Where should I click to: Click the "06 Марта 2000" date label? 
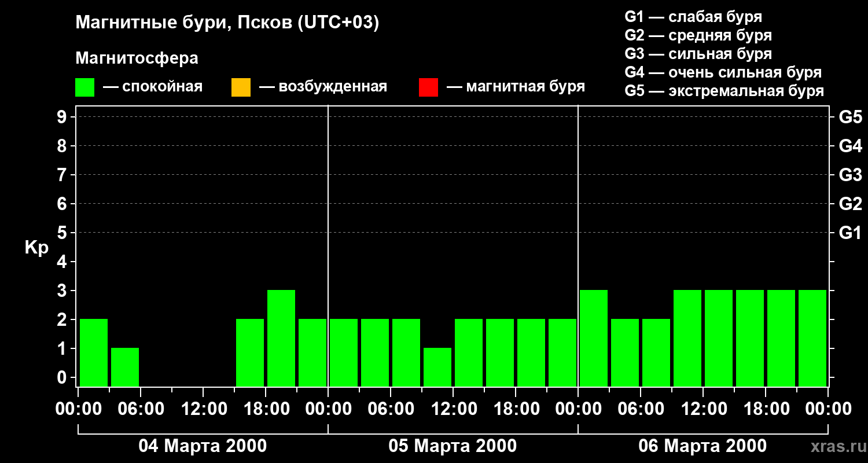tap(703, 446)
